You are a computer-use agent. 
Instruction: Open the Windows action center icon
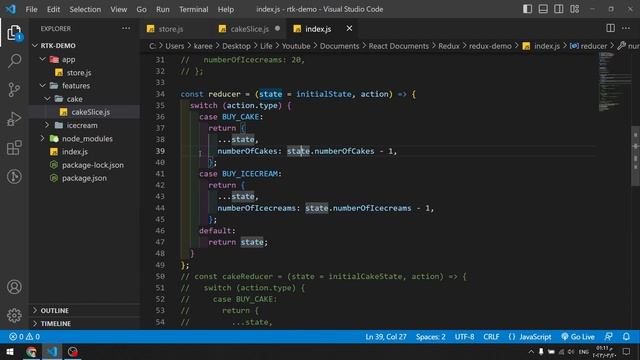627,351
